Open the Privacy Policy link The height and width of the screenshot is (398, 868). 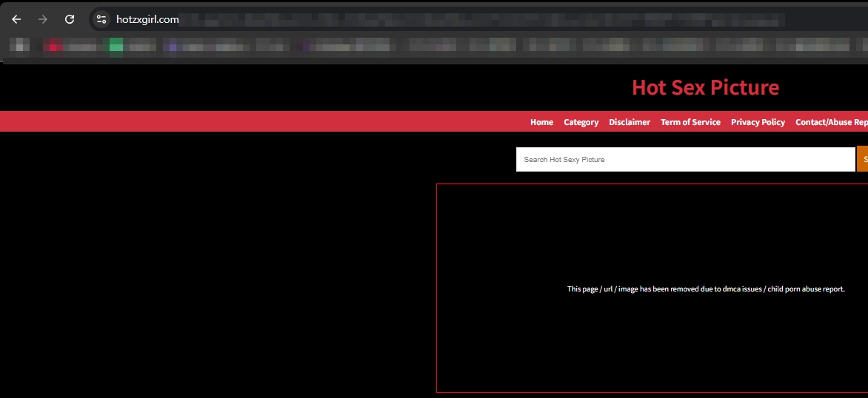pos(758,122)
